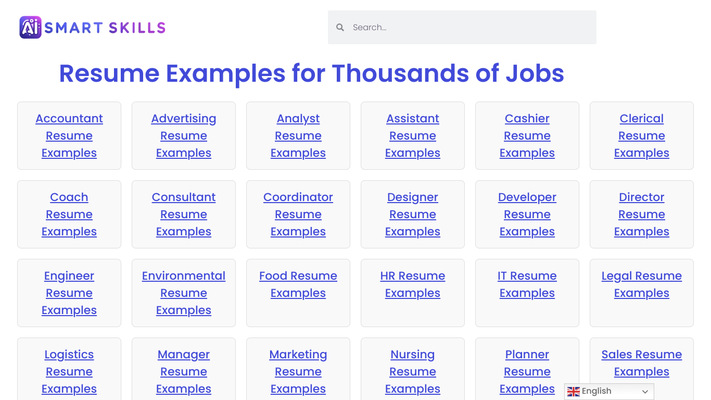Select HR Resume Examples

(413, 284)
